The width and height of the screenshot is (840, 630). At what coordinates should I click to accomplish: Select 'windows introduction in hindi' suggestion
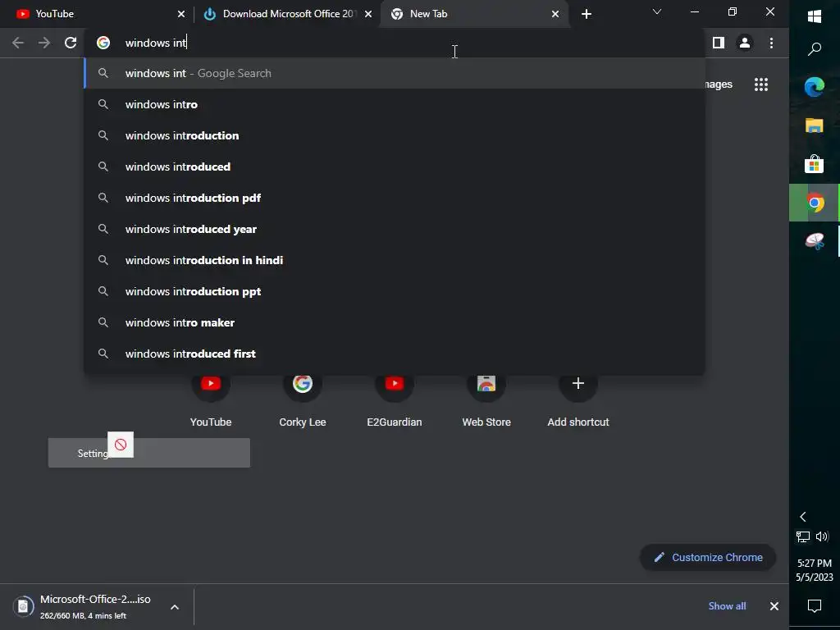pos(395,260)
